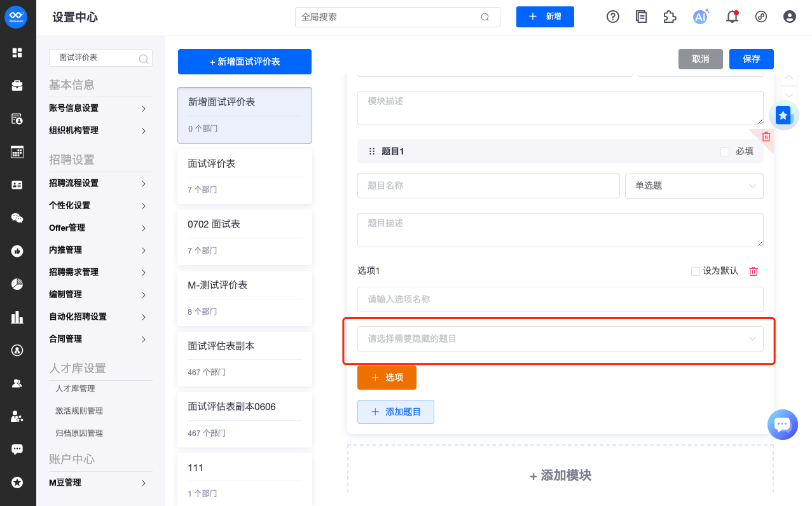This screenshot has width=812, height=506.
Task: Open 激活规则管理 submenu entry
Action: [79, 411]
